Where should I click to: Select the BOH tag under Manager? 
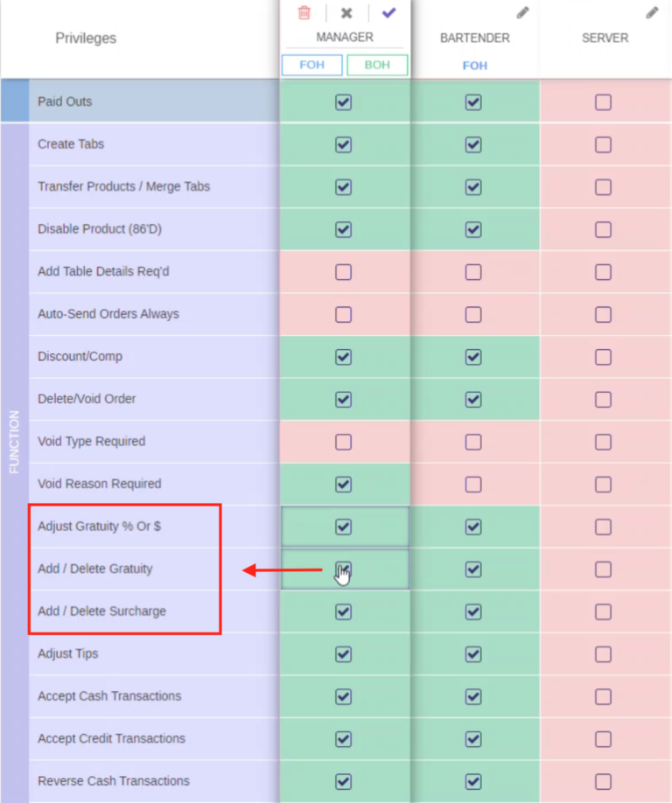click(x=377, y=65)
